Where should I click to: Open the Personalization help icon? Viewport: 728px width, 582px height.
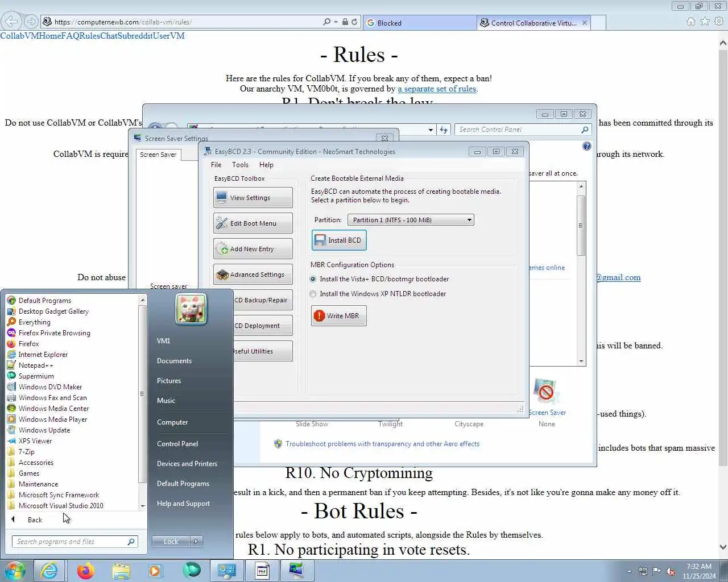coord(587,146)
